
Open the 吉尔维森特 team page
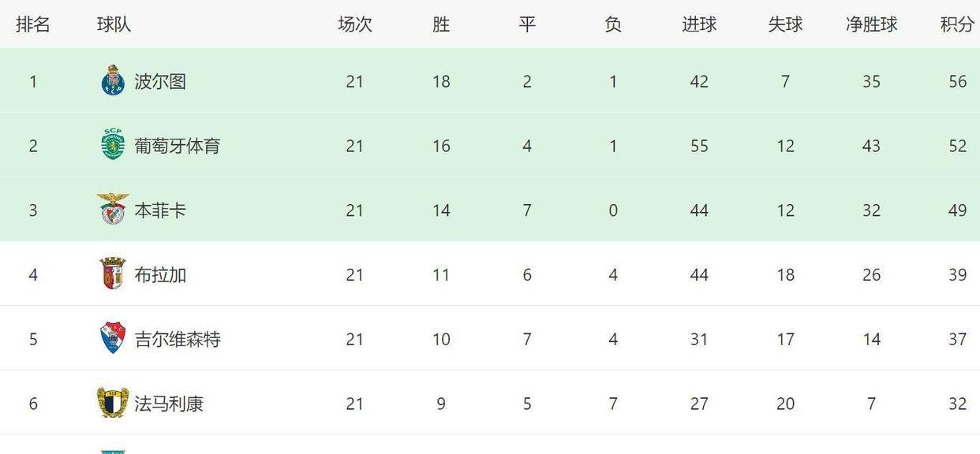click(x=178, y=340)
